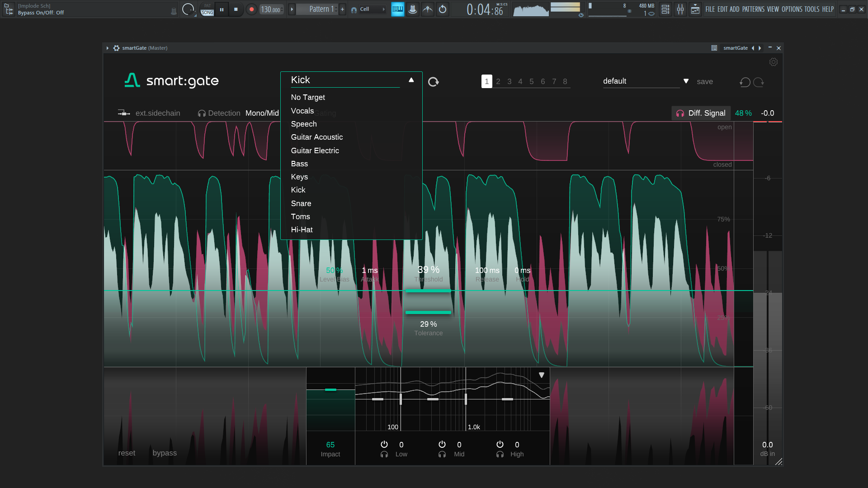Select state slot 8
The image size is (868, 488).
point(565,81)
